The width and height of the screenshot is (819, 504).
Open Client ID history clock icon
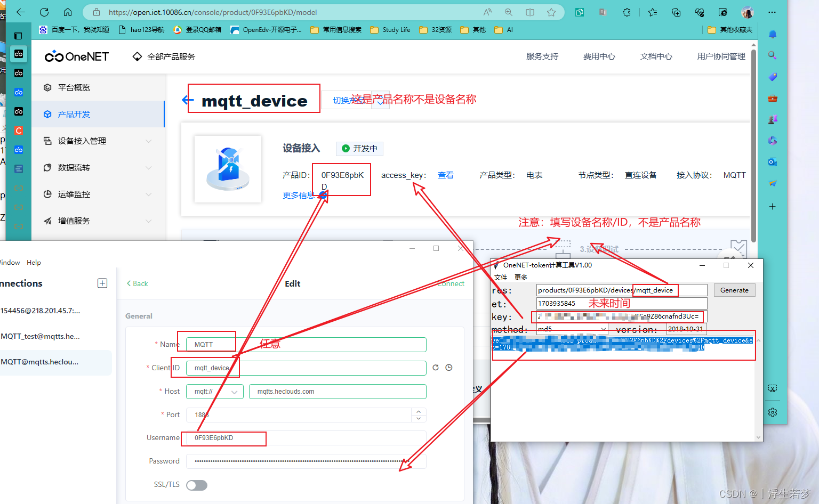click(449, 368)
